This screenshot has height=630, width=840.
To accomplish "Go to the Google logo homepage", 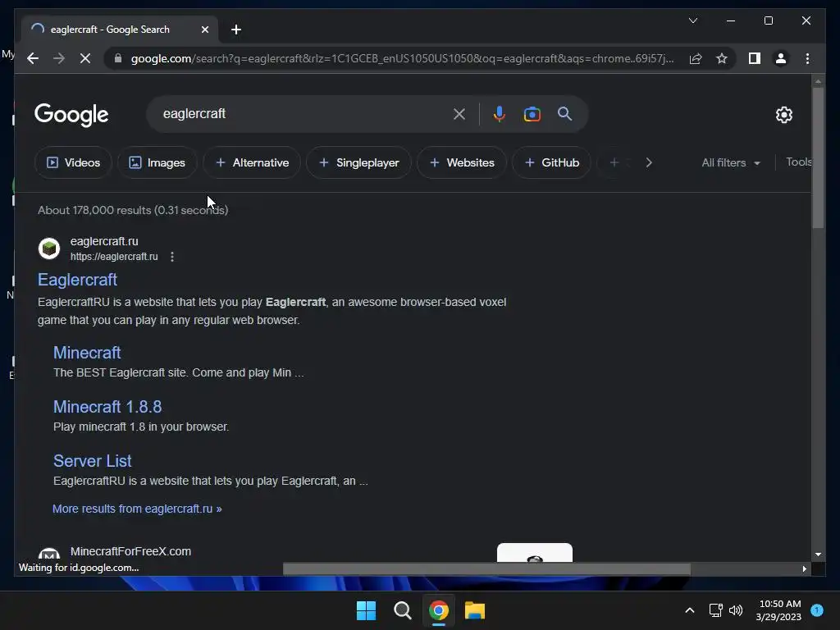I will tap(71, 115).
